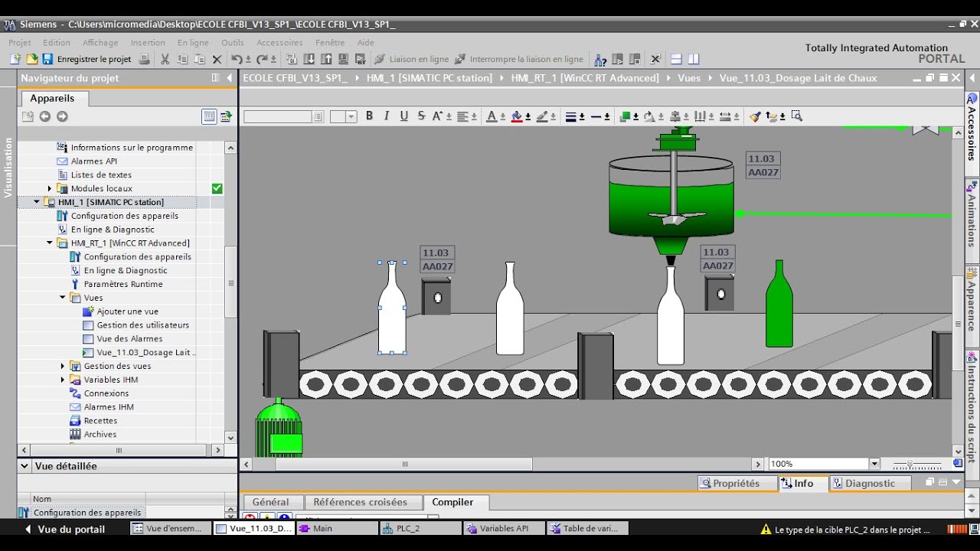Click the Open project folder icon
Screen dimensions: 980x551
point(31,59)
